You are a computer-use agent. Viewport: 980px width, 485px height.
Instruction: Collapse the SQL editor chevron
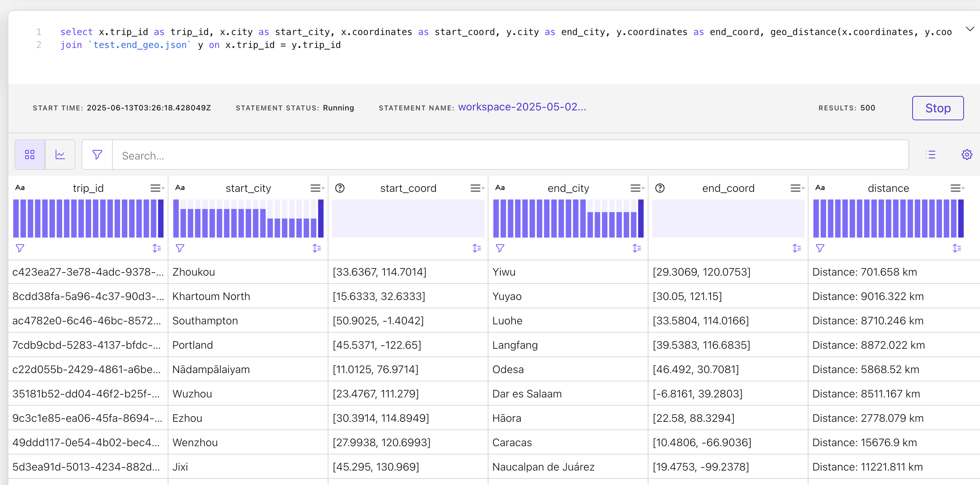pos(970,29)
